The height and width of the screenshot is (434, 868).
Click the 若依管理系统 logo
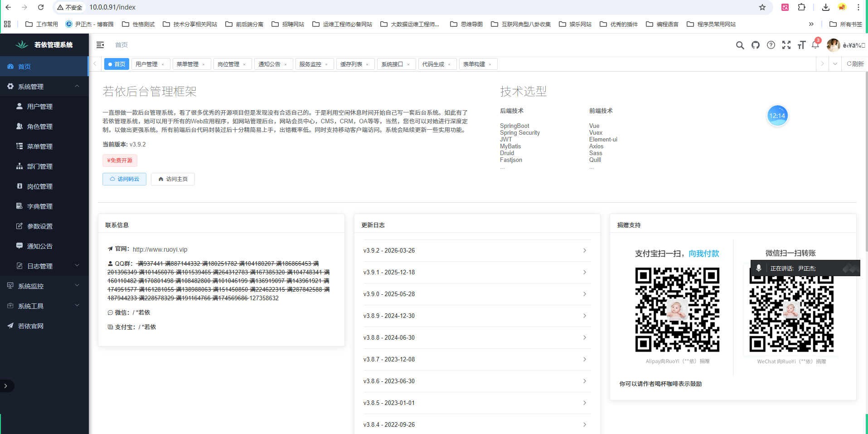click(44, 45)
